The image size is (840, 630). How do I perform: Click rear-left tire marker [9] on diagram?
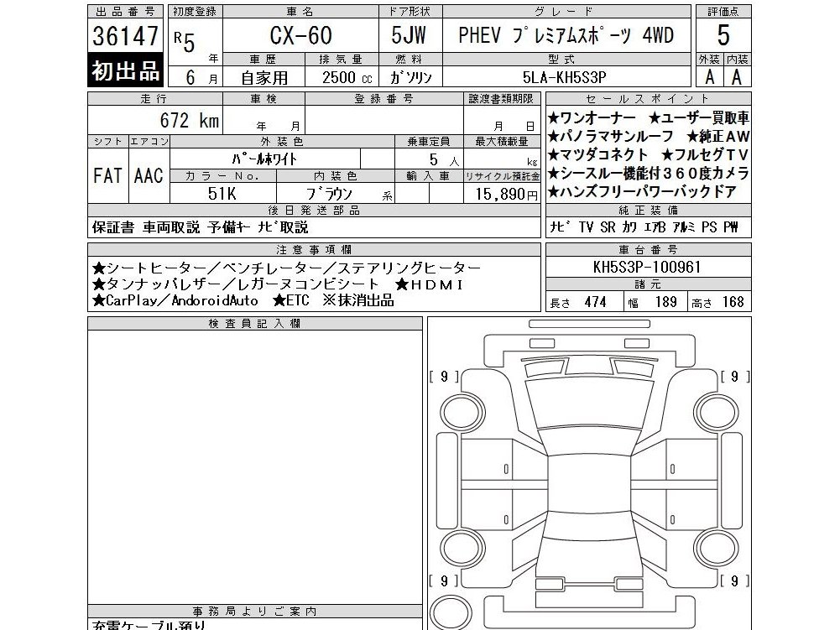pos(444,581)
